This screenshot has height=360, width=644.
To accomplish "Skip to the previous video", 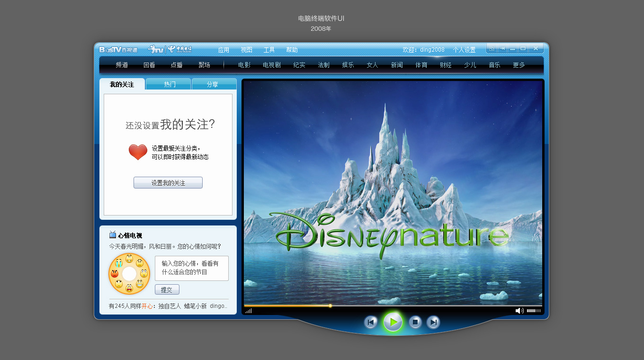I will tap(371, 322).
